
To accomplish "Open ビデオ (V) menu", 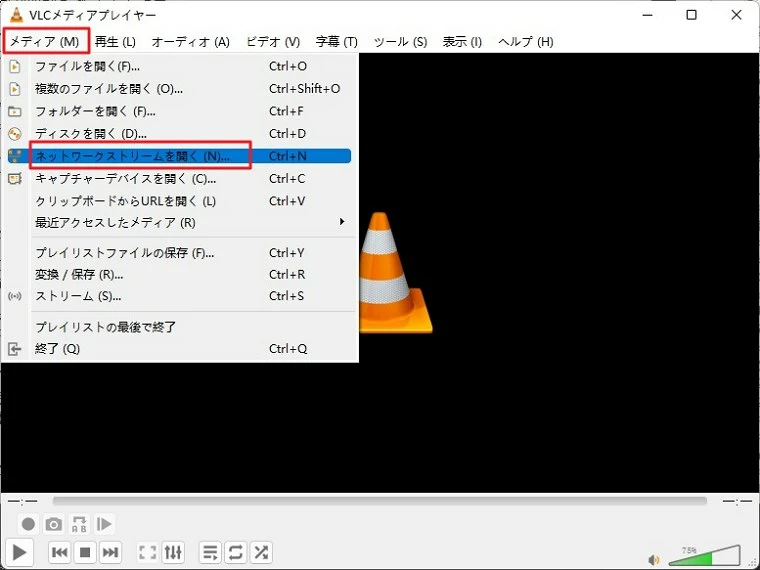I will pyautogui.click(x=273, y=42).
